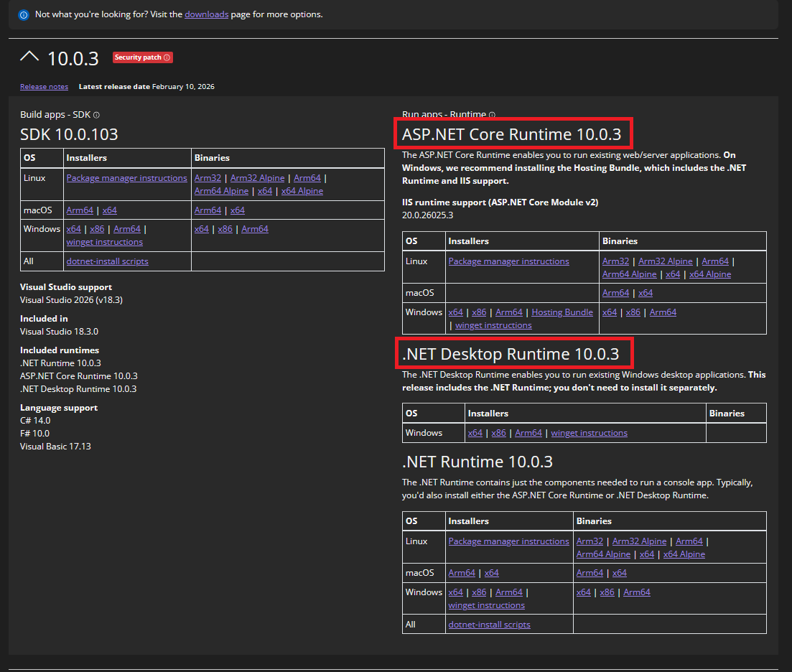Image resolution: width=792 pixels, height=672 pixels.
Task: Click info icon beside Run apps - Runtime
Action: [x=492, y=115]
